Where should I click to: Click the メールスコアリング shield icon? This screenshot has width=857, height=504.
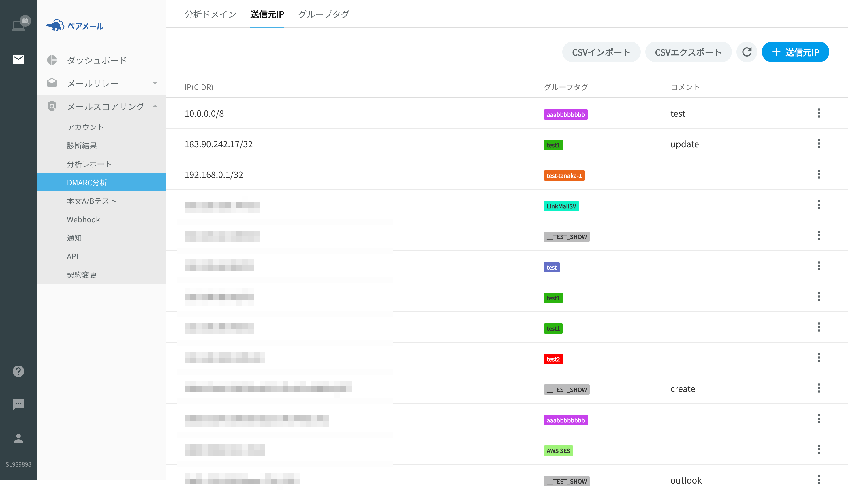click(x=52, y=106)
